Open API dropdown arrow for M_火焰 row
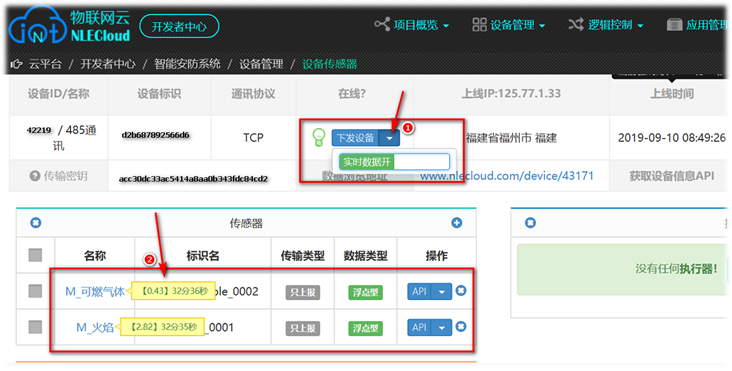The width and height of the screenshot is (732, 371). pos(442,328)
